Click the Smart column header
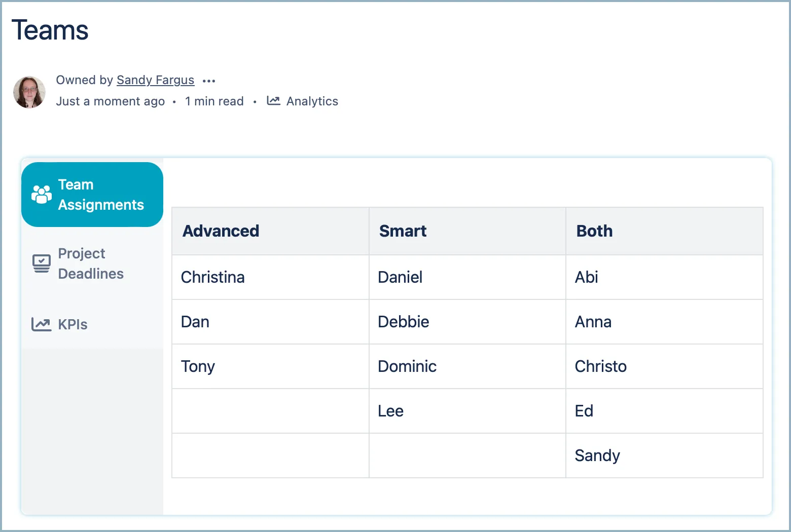 click(467, 231)
